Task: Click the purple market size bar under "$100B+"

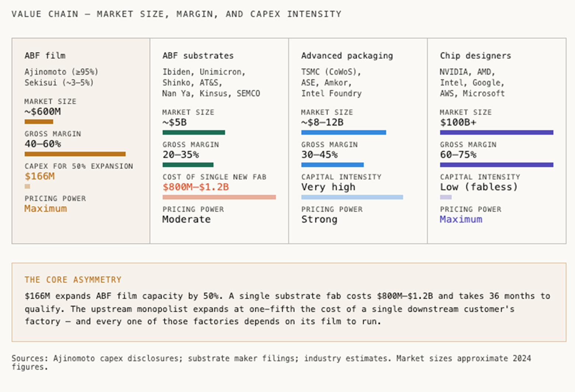Action: pos(496,132)
